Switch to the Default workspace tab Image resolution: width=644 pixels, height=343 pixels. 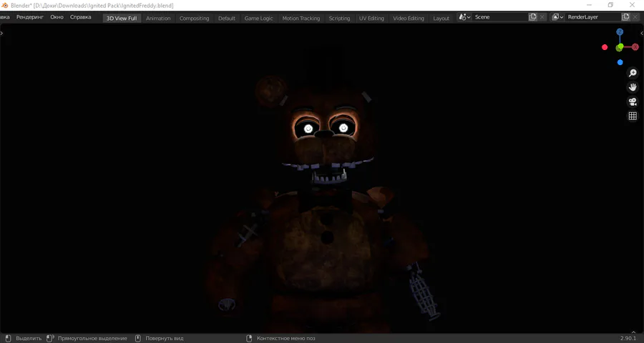pos(227,18)
